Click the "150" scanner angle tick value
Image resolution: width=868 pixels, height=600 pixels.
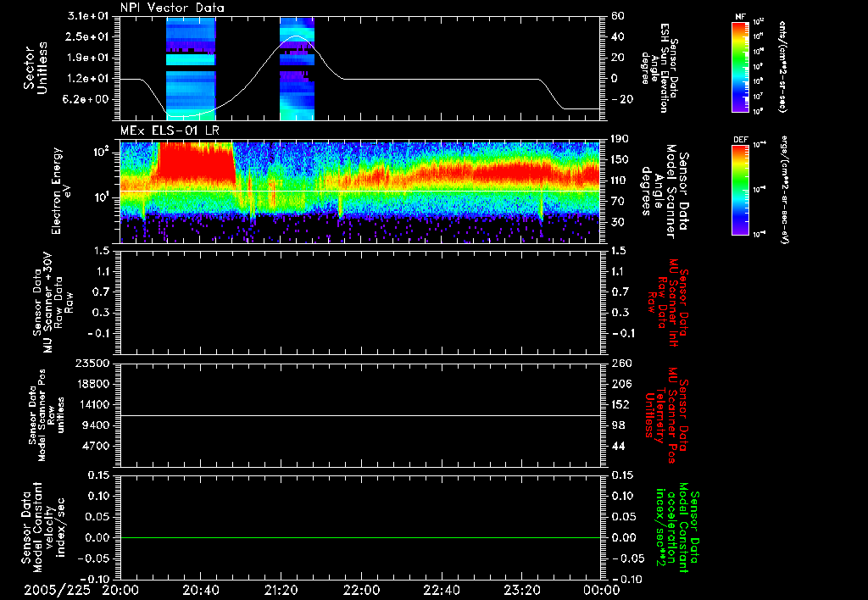coord(620,160)
